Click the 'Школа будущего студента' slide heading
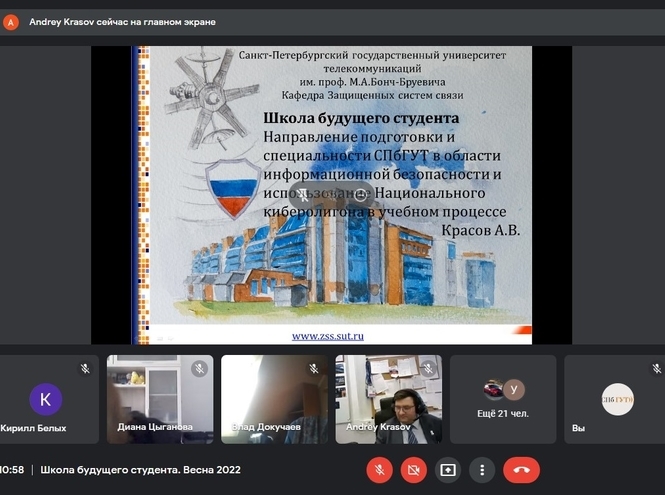Viewport: 665px width, 495px height. (361, 118)
